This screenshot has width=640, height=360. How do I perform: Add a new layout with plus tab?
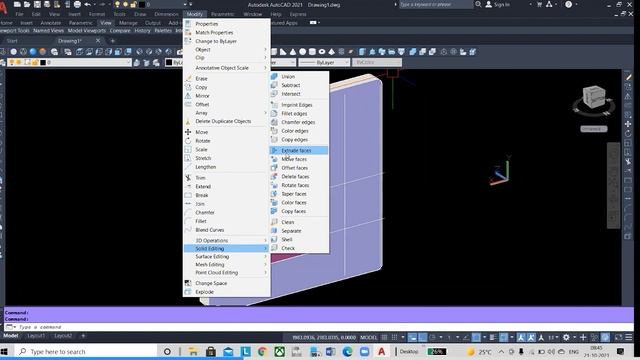[x=83, y=336]
